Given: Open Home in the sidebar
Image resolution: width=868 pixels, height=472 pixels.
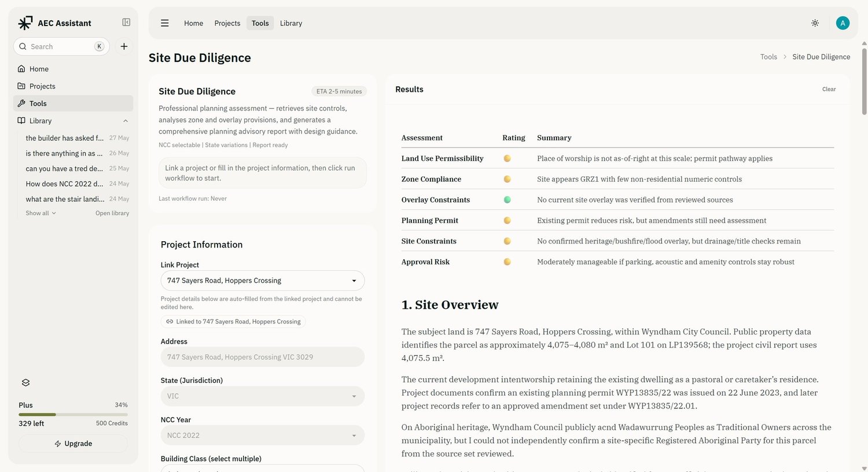Looking at the screenshot, I should pyautogui.click(x=73, y=69).
